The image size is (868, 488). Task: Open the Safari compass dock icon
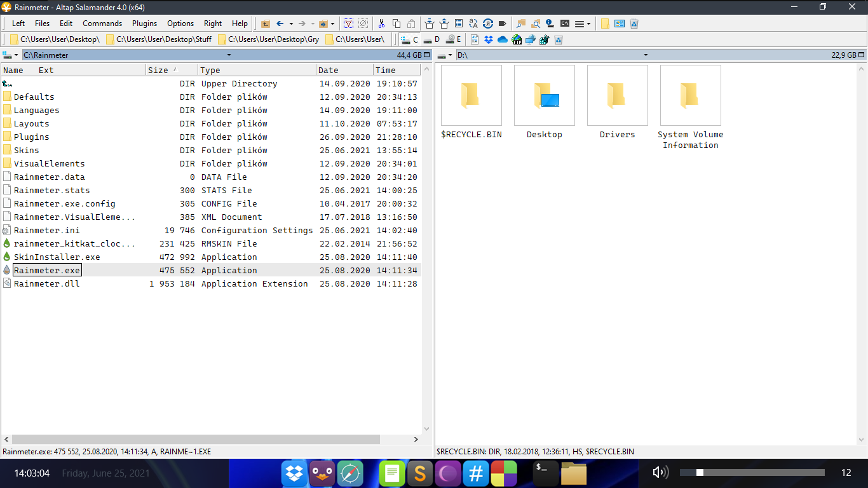[350, 473]
